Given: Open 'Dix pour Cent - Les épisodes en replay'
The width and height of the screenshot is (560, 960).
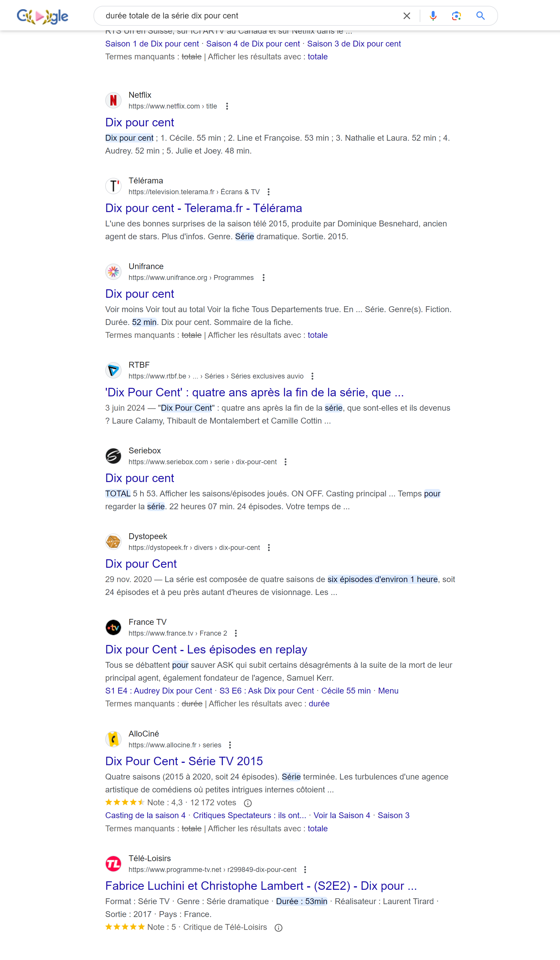Looking at the screenshot, I should 206,650.
